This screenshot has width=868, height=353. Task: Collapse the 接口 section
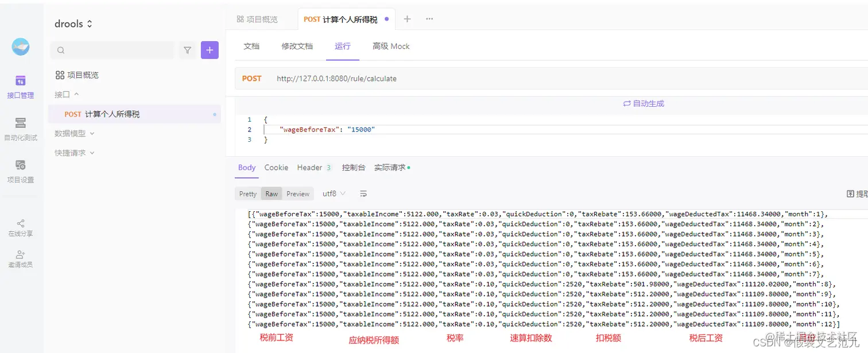coord(67,94)
